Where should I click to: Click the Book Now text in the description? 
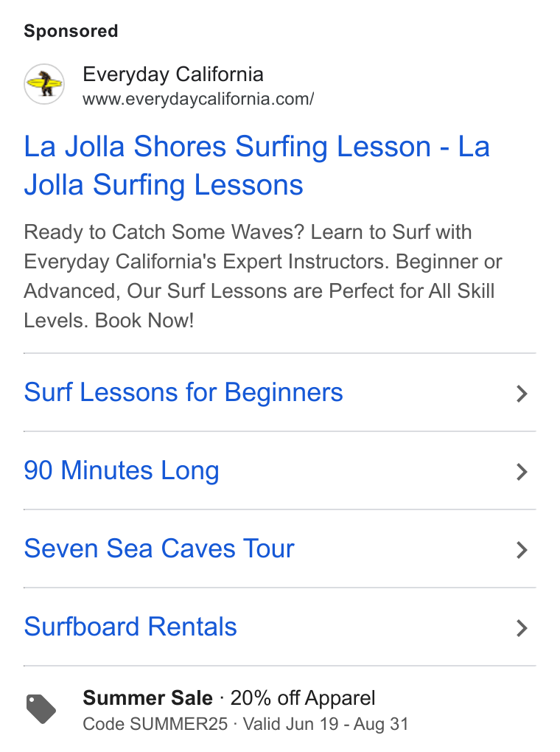point(144,321)
